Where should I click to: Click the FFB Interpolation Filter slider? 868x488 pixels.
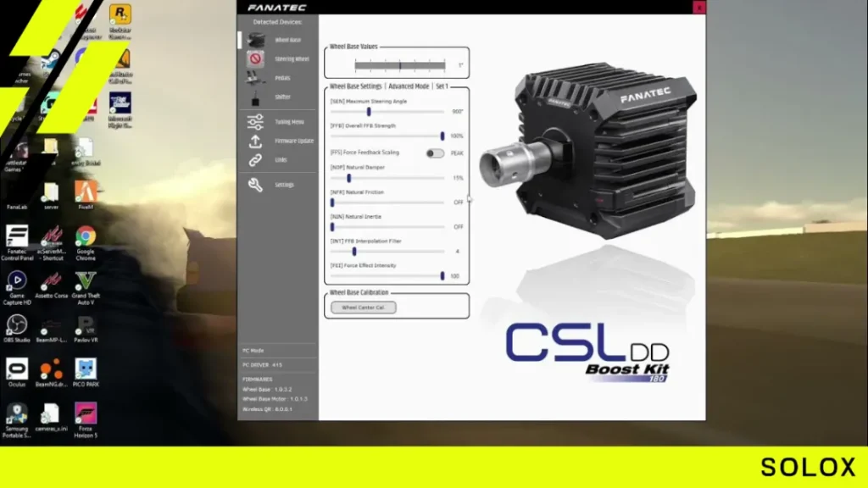[387, 251]
